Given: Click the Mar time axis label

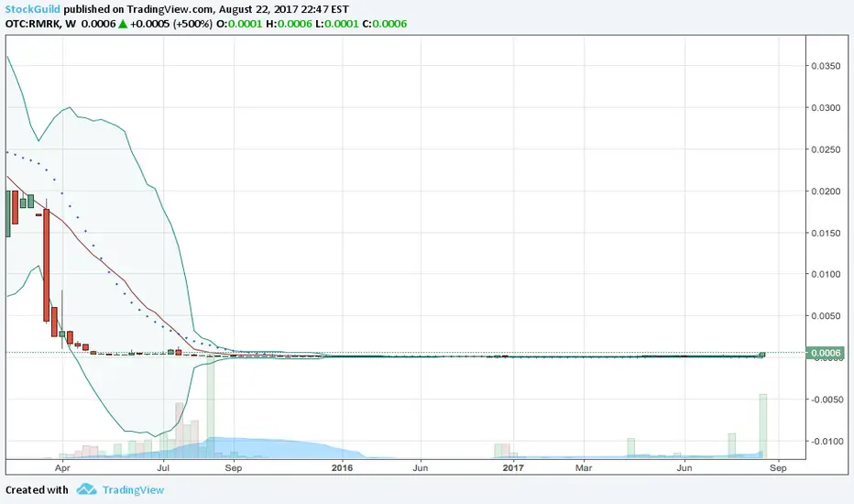Looking at the screenshot, I should pyautogui.click(x=584, y=468).
